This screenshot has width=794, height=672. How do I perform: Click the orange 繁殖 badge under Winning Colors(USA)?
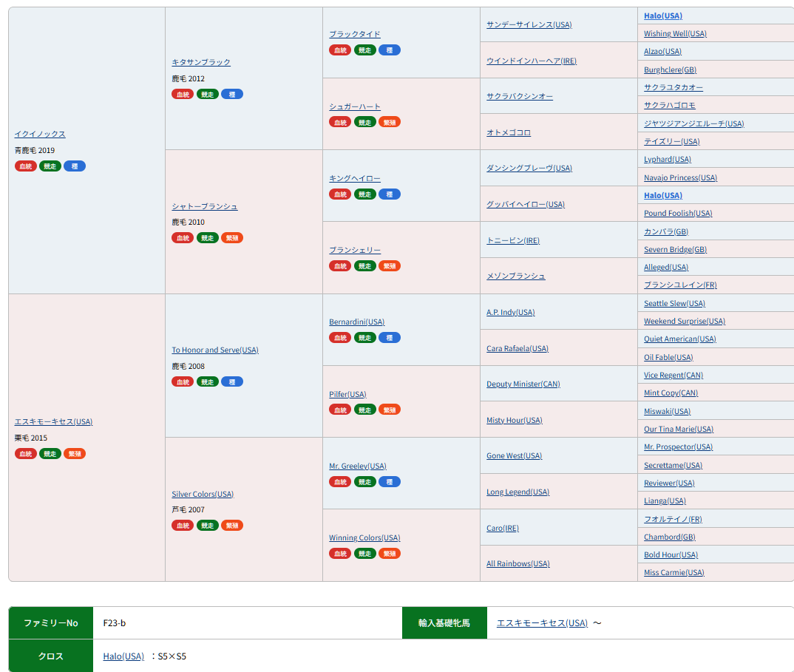click(x=389, y=554)
